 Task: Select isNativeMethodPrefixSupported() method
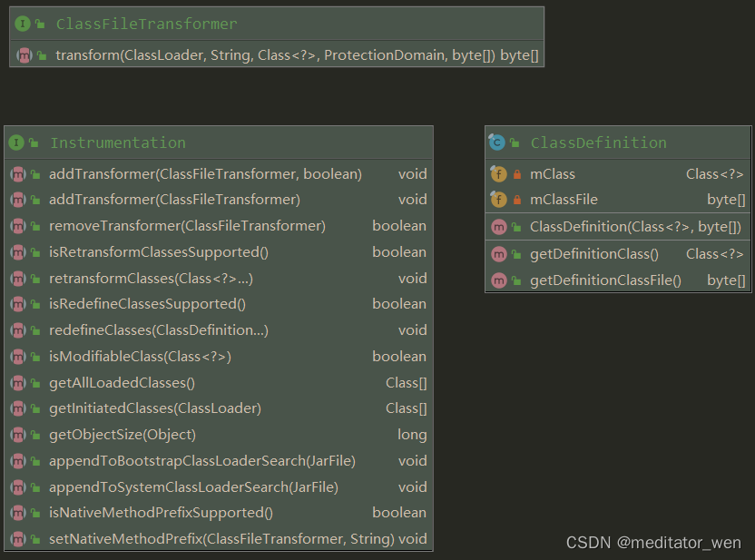coord(161,513)
